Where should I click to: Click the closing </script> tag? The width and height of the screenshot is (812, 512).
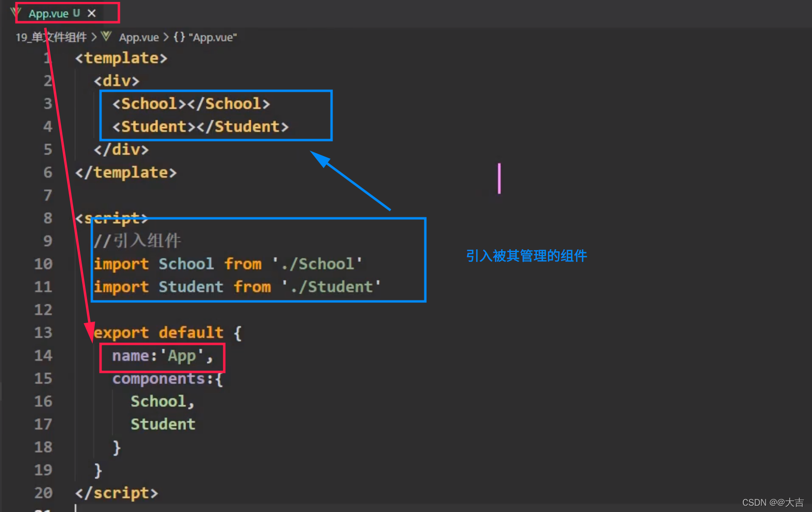116,493
